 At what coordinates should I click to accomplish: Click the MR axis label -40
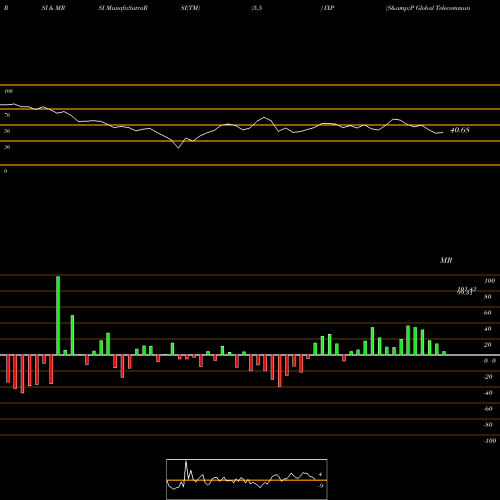click(x=488, y=393)
